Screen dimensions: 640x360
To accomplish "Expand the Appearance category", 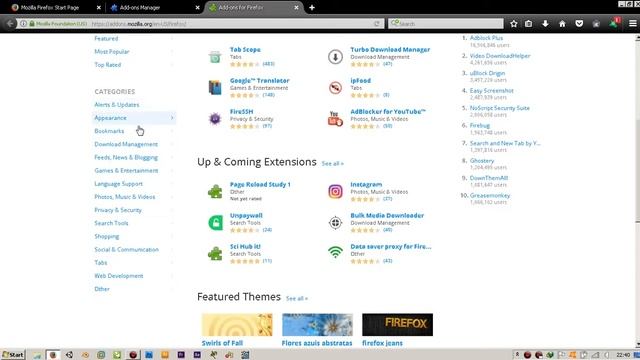I will pos(134,118).
